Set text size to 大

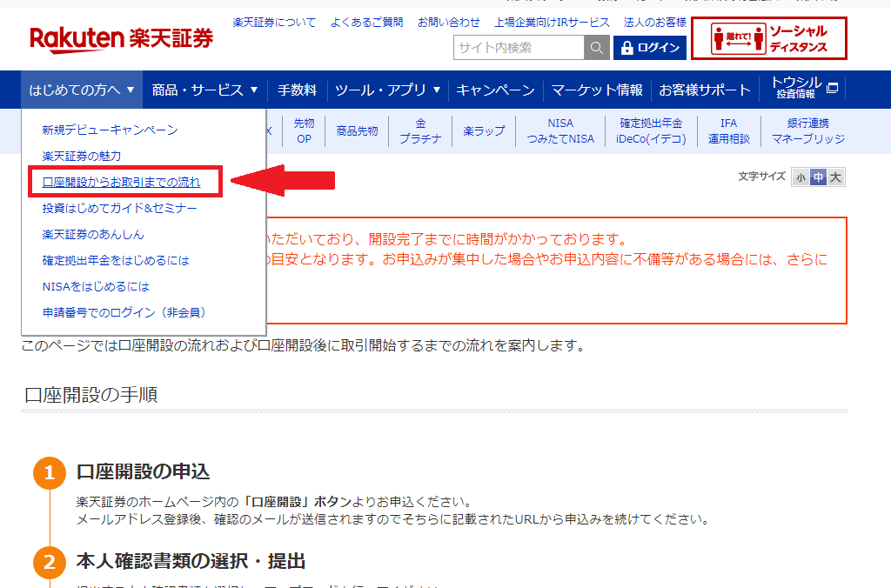(835, 177)
